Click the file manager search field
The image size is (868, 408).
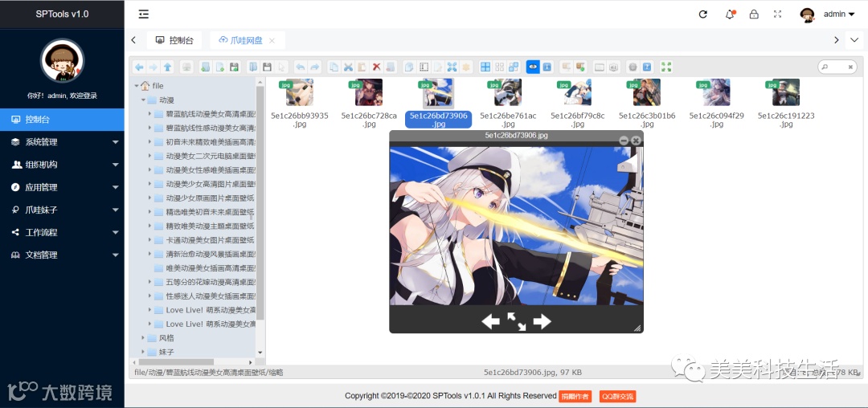click(x=837, y=67)
